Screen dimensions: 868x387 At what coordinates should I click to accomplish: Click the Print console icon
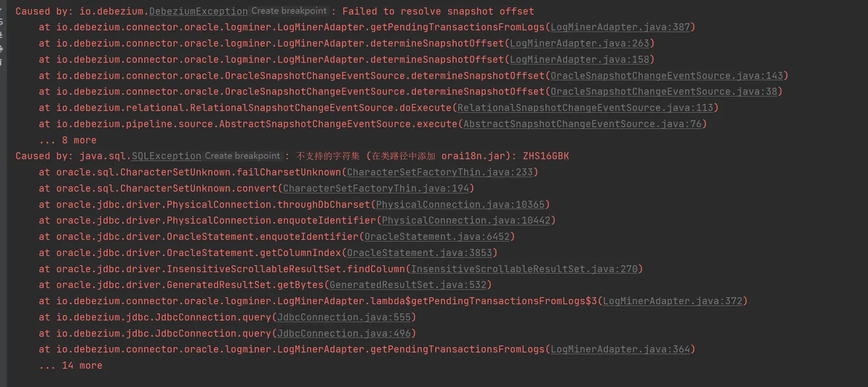pyautogui.click(x=1, y=49)
